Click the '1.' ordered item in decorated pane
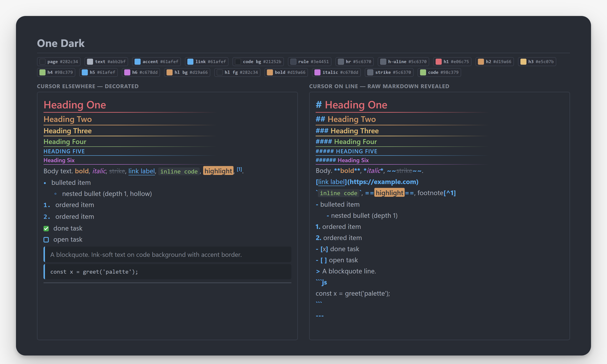 click(x=69, y=205)
